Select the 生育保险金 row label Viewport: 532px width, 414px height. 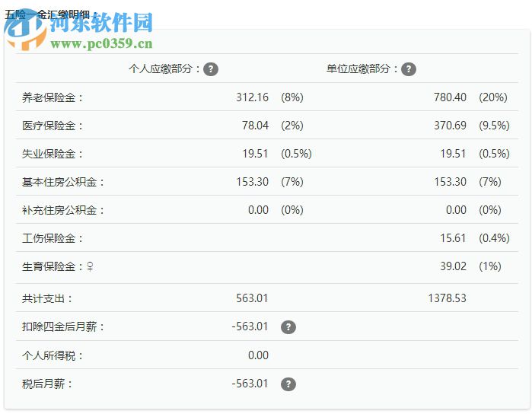53,266
